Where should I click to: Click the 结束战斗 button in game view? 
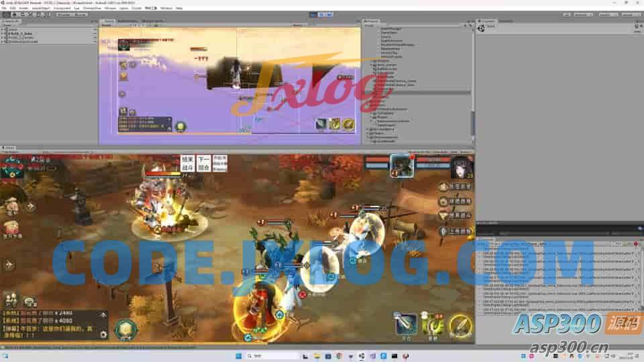pos(187,163)
